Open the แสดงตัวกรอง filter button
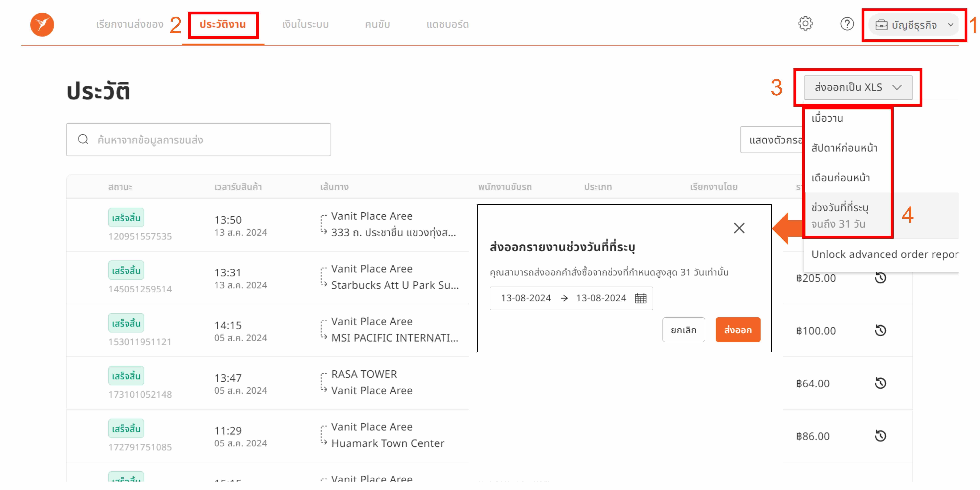Image resolution: width=980 pixels, height=490 pixels. click(x=772, y=140)
